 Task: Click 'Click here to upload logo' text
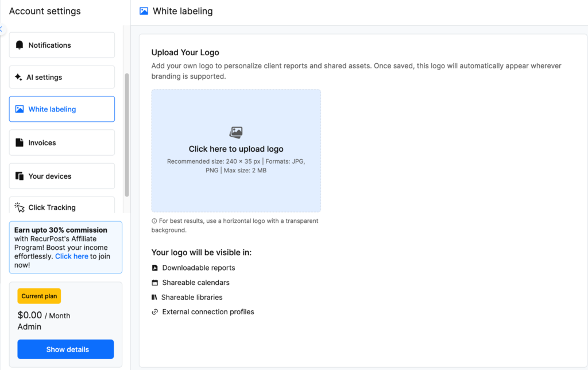[x=236, y=149]
